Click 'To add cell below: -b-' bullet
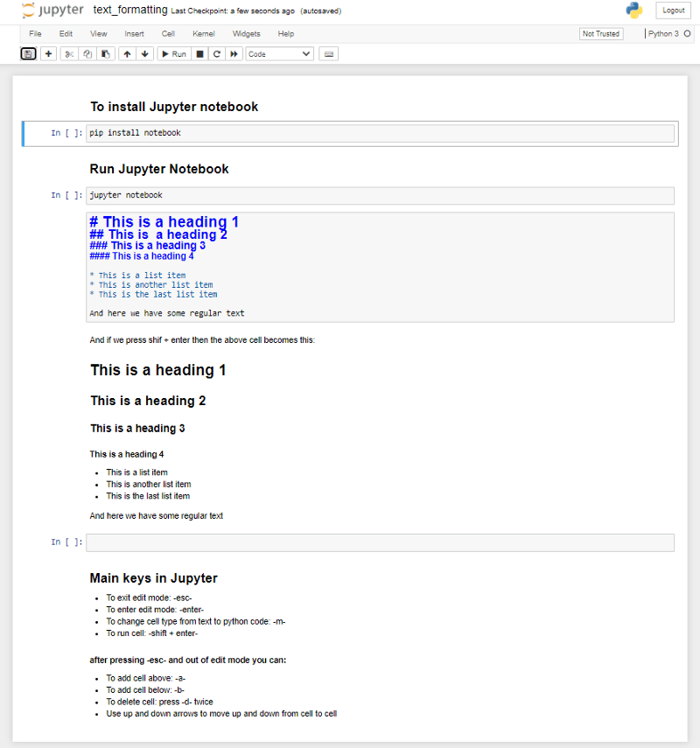The height and width of the screenshot is (748, 700). [145, 690]
